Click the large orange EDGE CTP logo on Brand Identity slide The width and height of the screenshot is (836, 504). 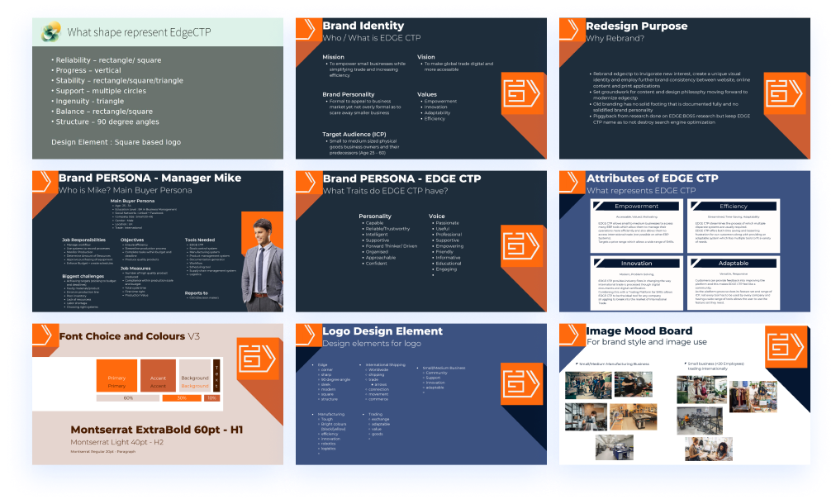[x=522, y=93]
